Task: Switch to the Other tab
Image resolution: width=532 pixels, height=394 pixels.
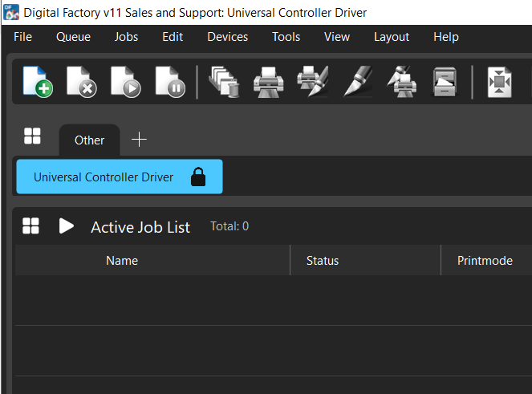Action: point(89,140)
